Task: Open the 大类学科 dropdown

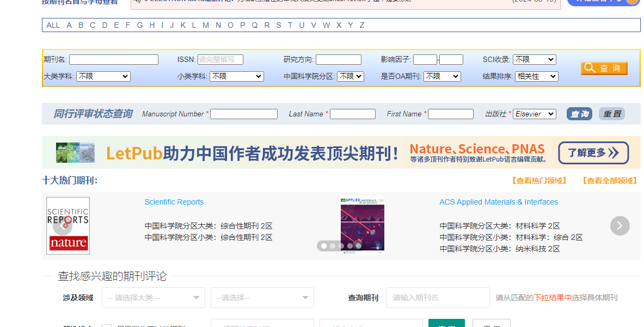Action: coord(103,76)
